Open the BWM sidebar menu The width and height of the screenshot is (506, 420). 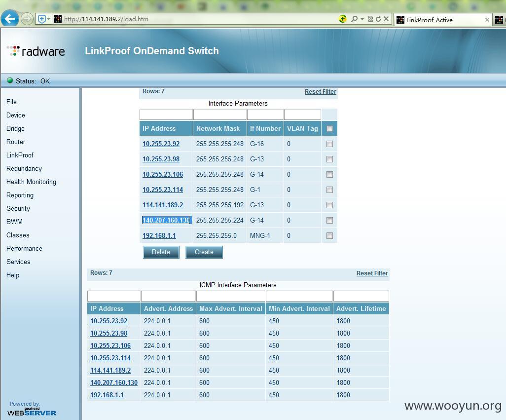tap(14, 222)
